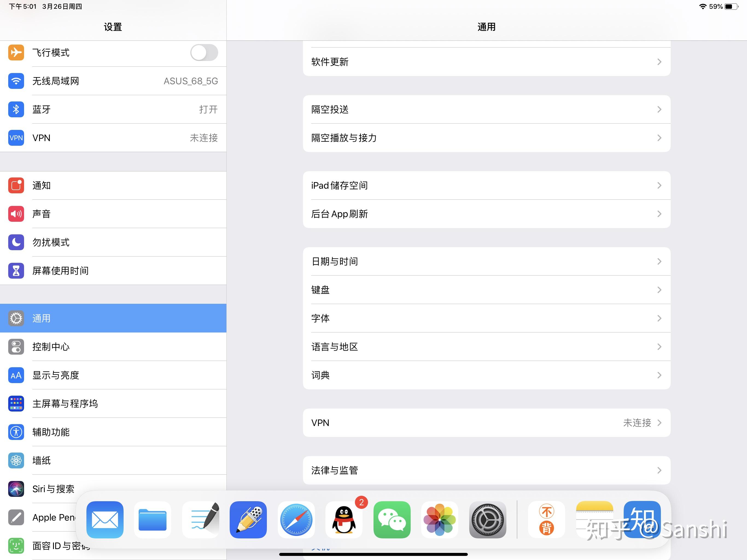Image resolution: width=747 pixels, height=560 pixels.
Task: Open iPad 储存空间 details
Action: (x=486, y=185)
